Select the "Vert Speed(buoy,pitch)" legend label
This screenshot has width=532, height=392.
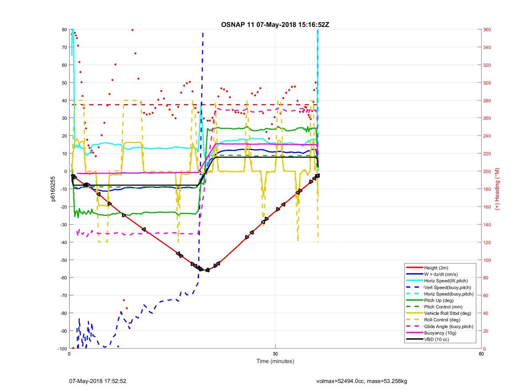tap(449, 287)
